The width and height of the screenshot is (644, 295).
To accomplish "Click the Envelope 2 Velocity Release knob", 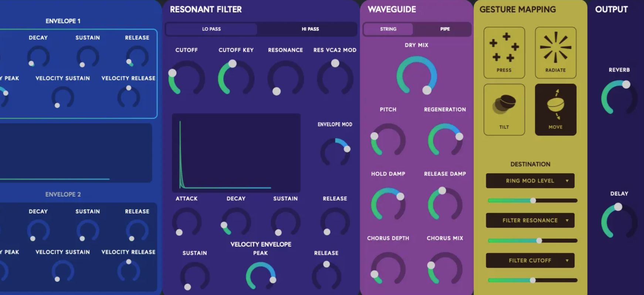I will [x=129, y=271].
